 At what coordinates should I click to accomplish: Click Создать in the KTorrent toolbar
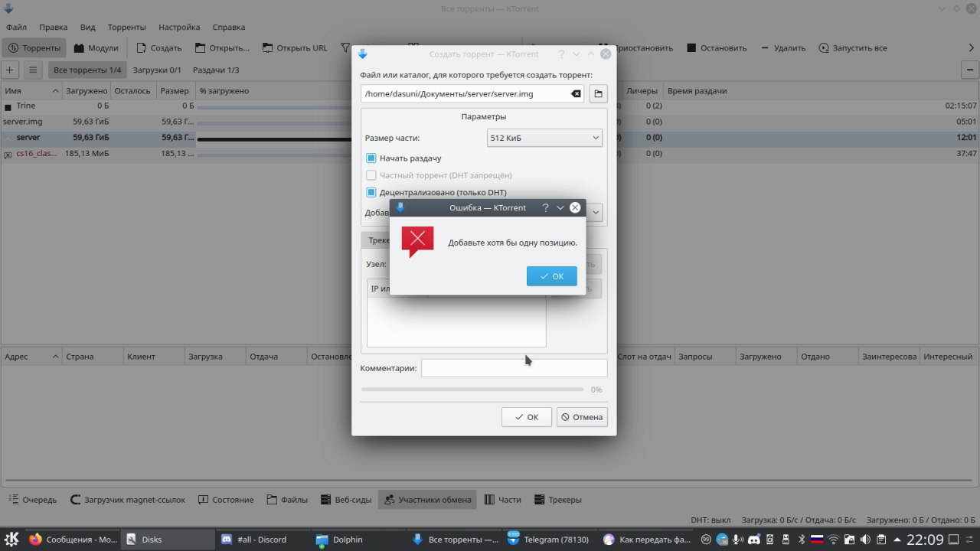coord(158,47)
